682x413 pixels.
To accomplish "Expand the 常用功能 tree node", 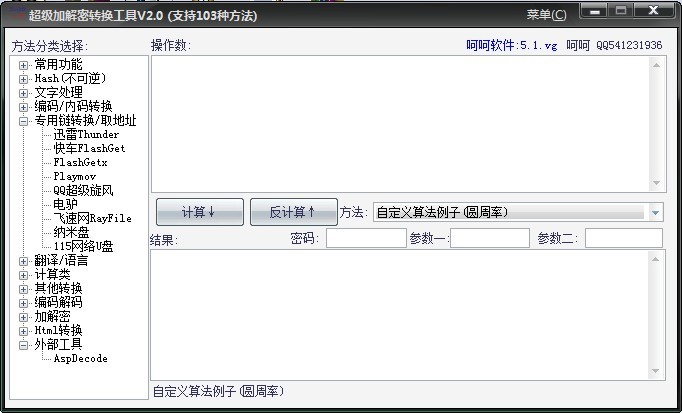I will [24, 65].
